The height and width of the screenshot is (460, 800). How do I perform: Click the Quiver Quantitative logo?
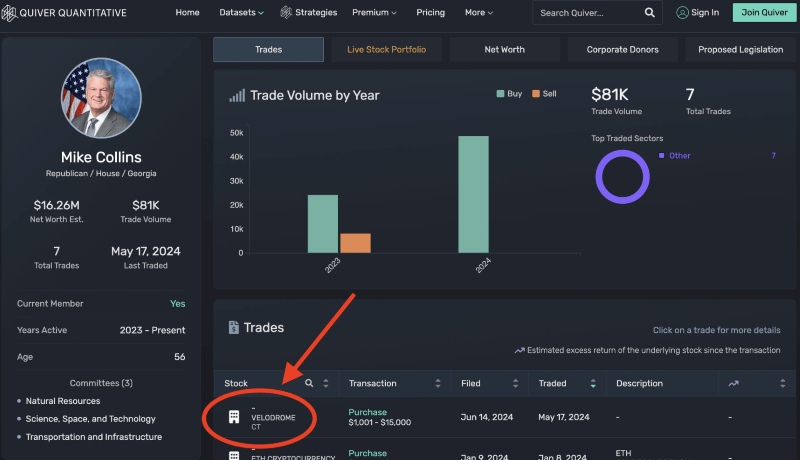click(64, 13)
